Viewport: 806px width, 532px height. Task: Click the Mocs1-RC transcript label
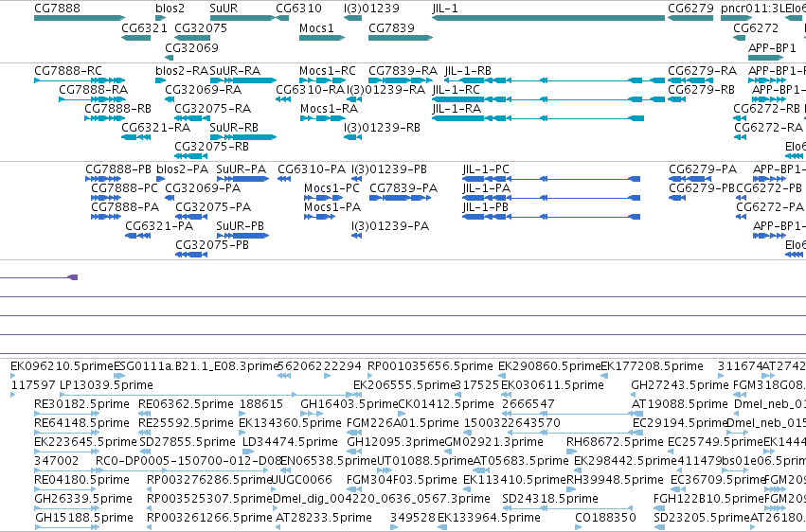coord(328,70)
